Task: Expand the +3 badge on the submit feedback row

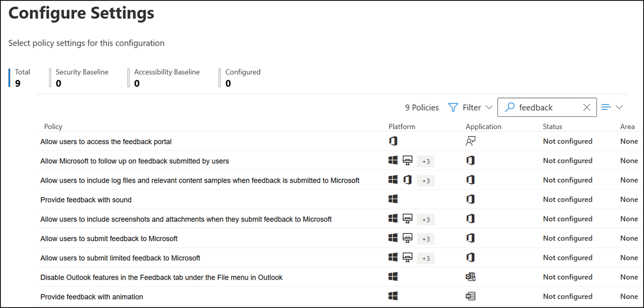Action: (x=425, y=239)
